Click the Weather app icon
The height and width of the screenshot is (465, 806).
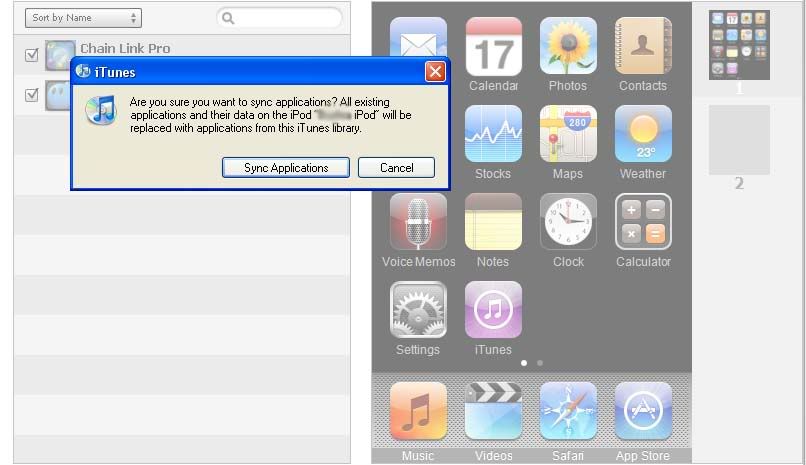pyautogui.click(x=643, y=134)
